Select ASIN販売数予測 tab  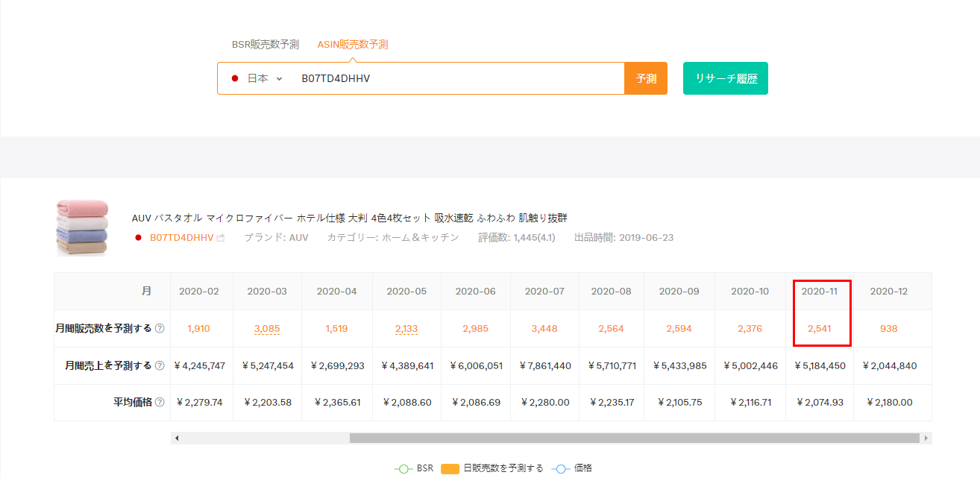(x=353, y=45)
